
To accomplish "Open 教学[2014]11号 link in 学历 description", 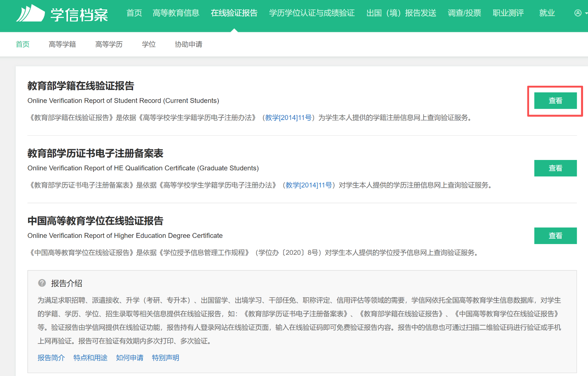I will click(x=309, y=186).
